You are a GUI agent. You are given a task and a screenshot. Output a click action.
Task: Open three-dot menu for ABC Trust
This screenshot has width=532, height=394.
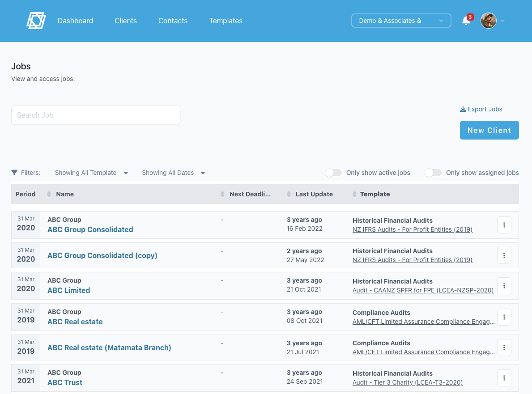504,378
